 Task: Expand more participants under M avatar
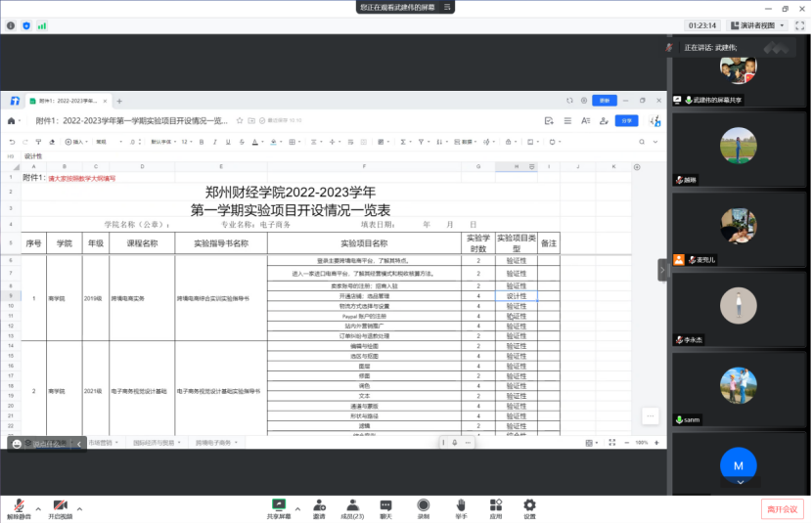(x=741, y=482)
